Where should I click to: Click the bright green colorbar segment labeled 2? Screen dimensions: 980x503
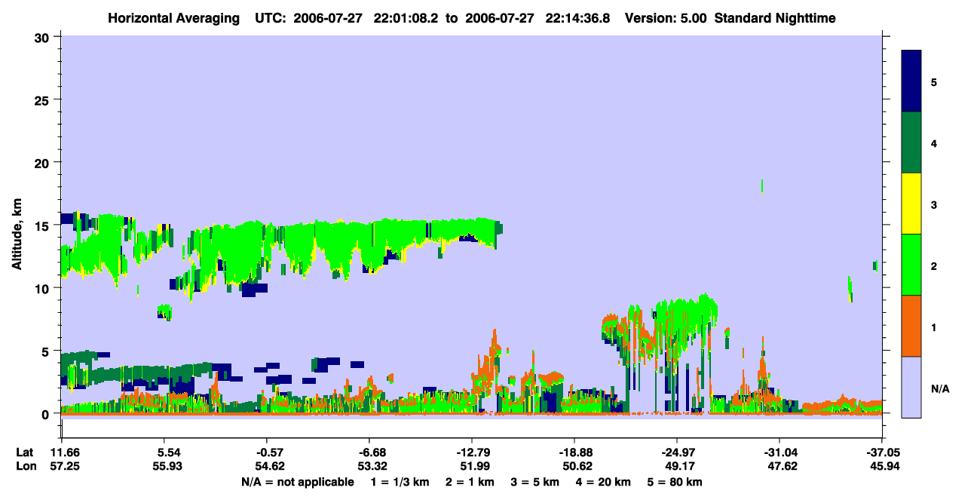pos(911,265)
